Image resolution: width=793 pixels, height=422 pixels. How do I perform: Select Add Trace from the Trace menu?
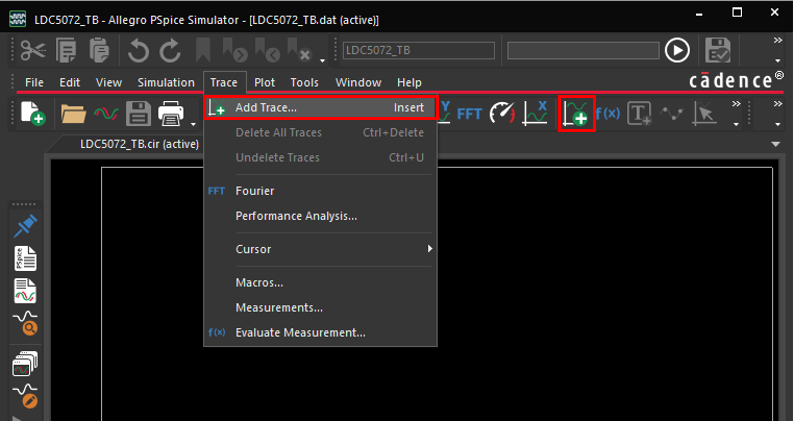pyautogui.click(x=266, y=107)
